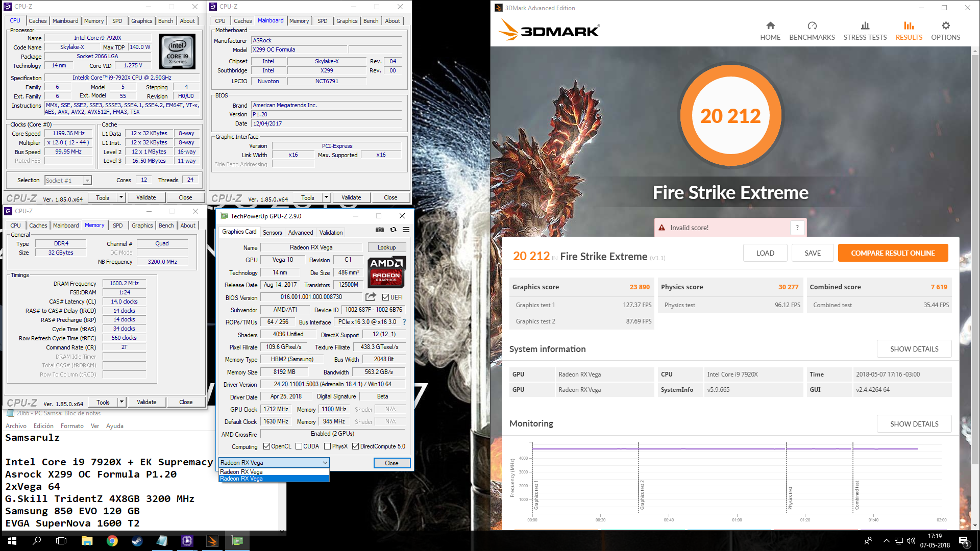Image resolution: width=980 pixels, height=551 pixels.
Task: Click the Invalid score warning triangle
Action: coord(662,228)
